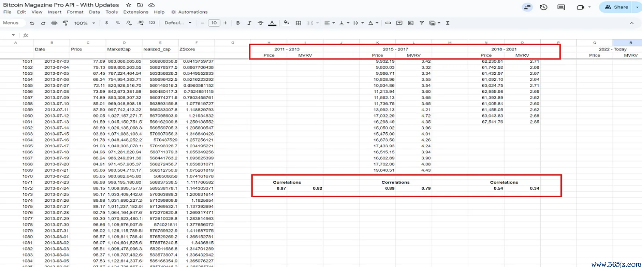Format selection as percent
This screenshot has width=644, height=271.
(x=118, y=23)
